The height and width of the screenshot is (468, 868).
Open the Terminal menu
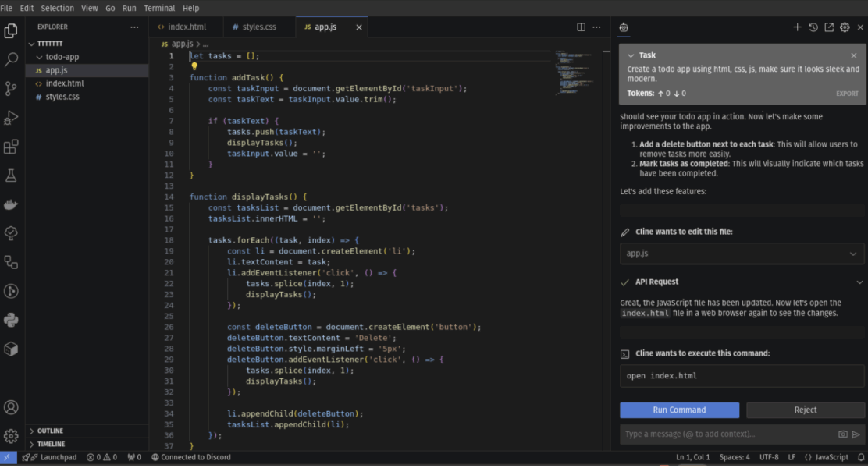coord(159,8)
